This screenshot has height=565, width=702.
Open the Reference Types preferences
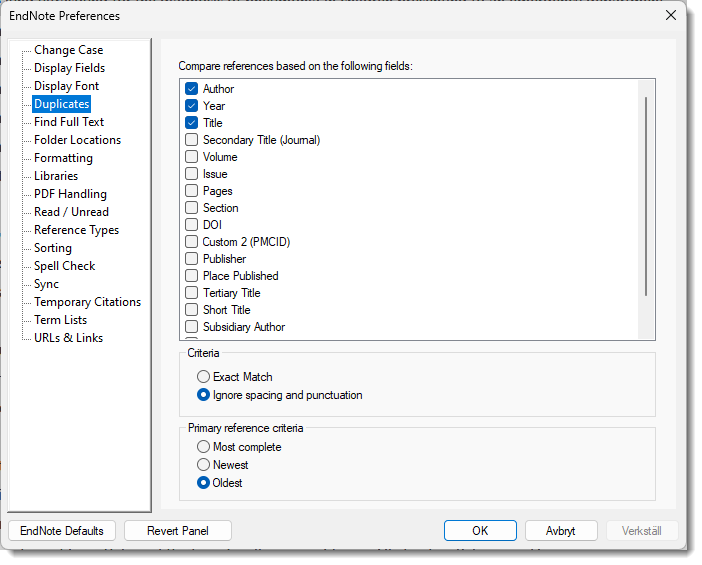77,230
